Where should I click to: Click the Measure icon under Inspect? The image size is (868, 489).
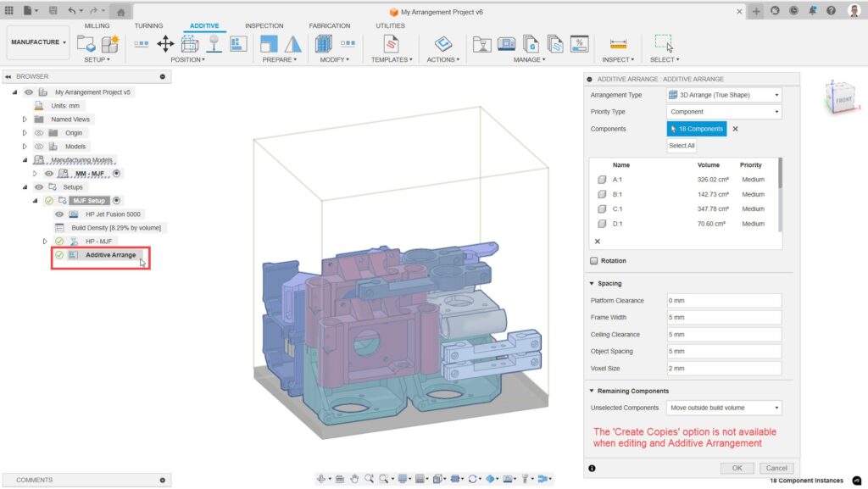click(618, 44)
